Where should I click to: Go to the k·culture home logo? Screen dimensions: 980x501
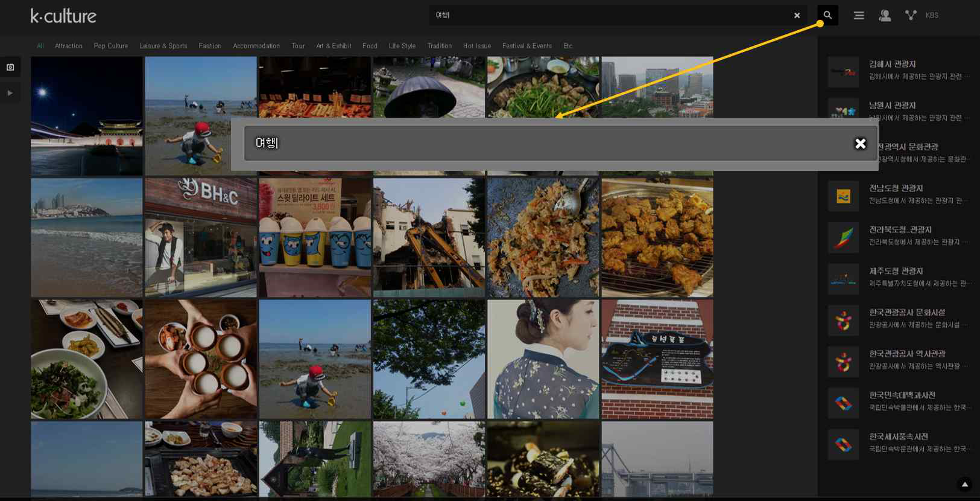click(63, 16)
